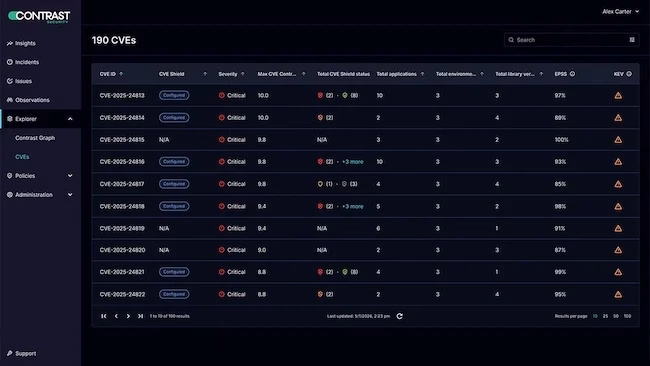Click the CVE-2025-24816 '+3 more' link
The width and height of the screenshot is (650, 366).
pos(353,162)
